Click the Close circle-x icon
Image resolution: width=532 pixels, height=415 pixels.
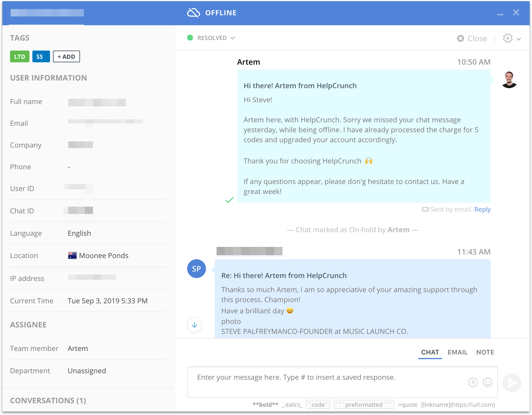(460, 39)
